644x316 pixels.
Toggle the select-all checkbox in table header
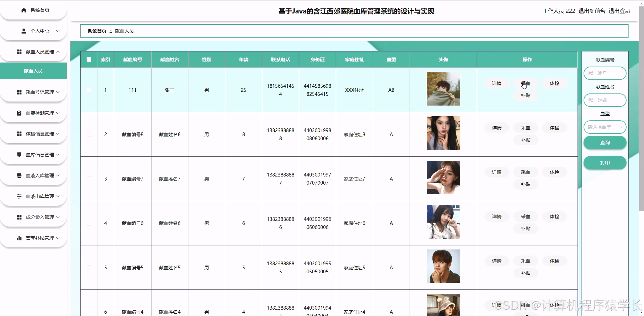coord(89,60)
